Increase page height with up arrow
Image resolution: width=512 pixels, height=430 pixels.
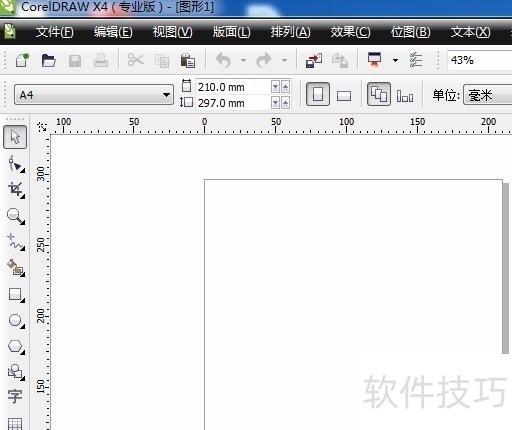click(285, 103)
